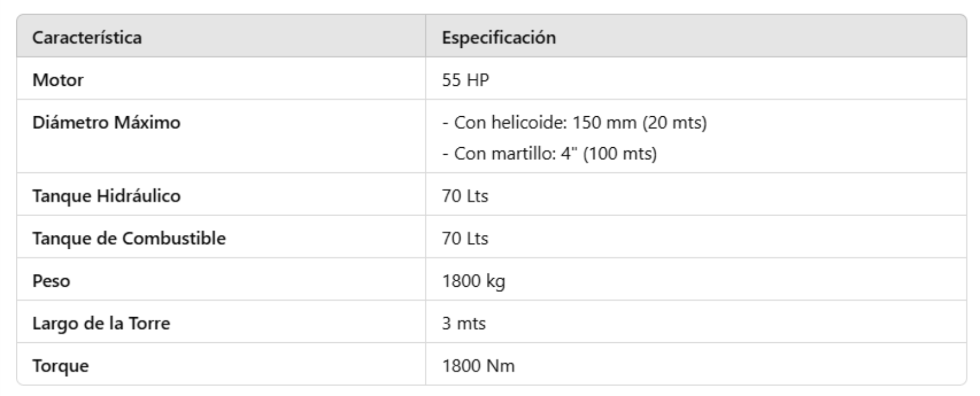Viewport: 980px width, 396px height.
Task: Select the Diámetro Máximo row label
Action: pos(106,123)
